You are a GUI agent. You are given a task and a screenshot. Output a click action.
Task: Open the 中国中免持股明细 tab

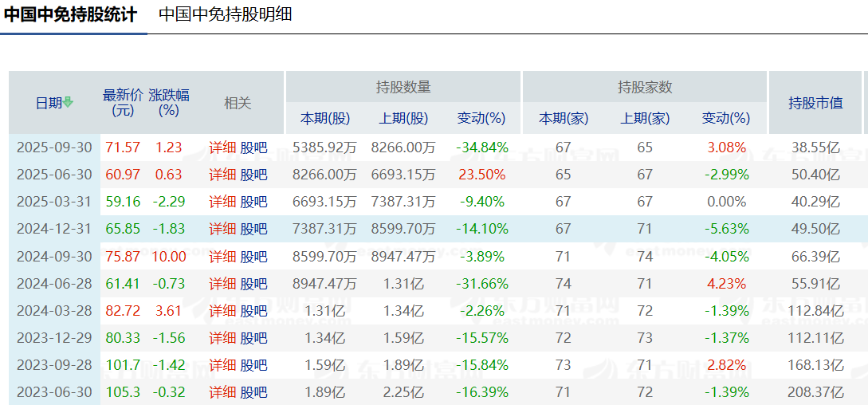pos(226,14)
